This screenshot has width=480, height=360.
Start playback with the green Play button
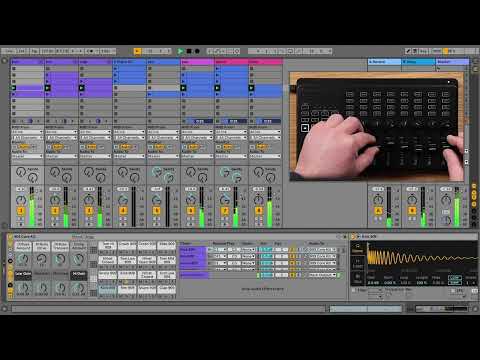point(180,51)
